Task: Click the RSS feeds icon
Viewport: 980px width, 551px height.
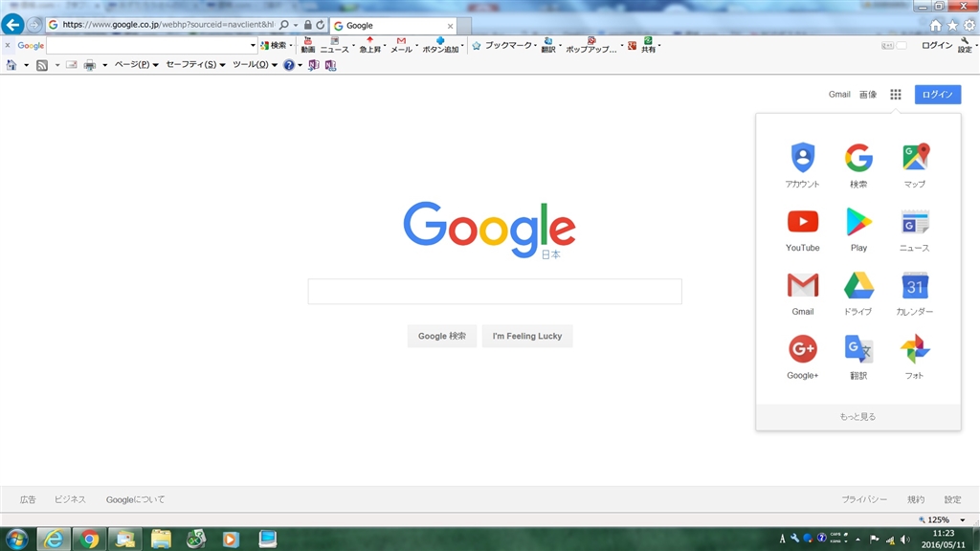Action: (x=42, y=65)
